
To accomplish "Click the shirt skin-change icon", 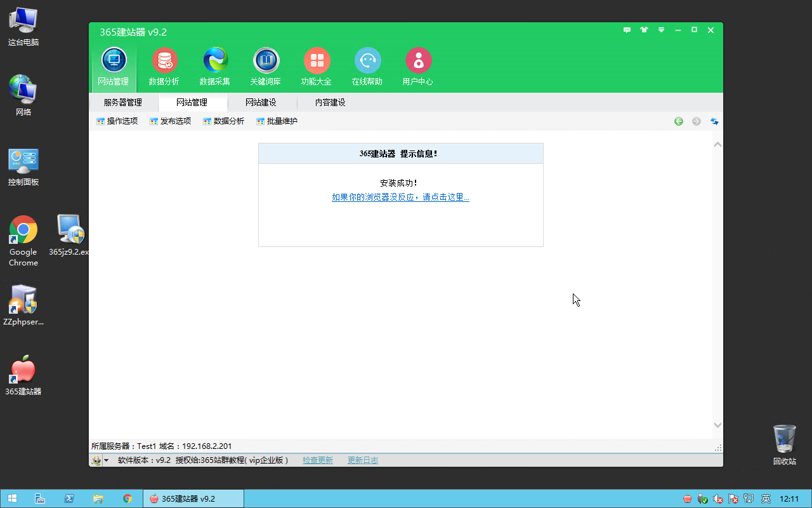I will tap(645, 30).
